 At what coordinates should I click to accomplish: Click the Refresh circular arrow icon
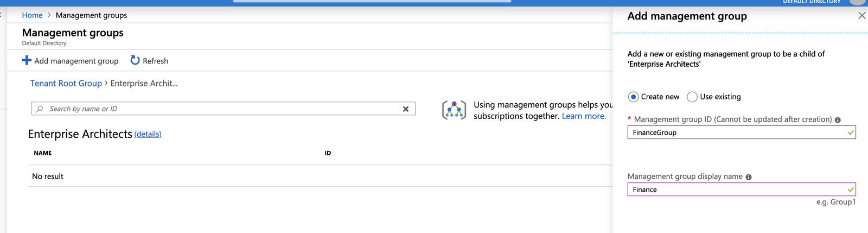[135, 60]
